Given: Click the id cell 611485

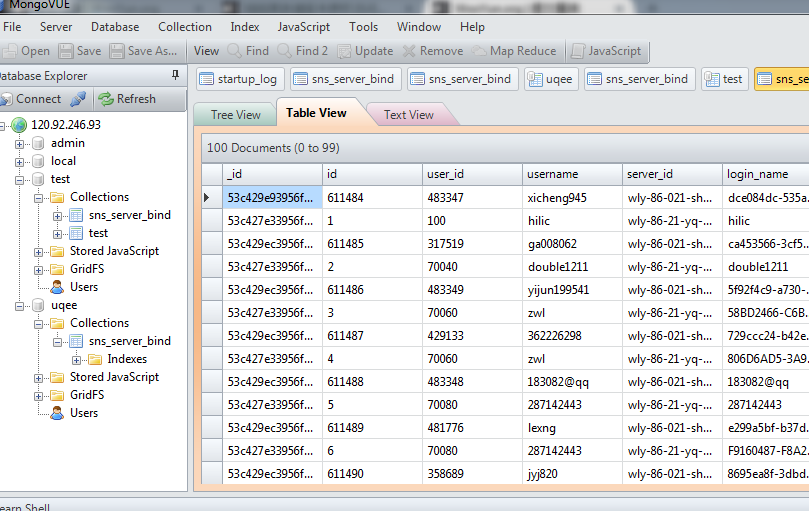Looking at the screenshot, I should (x=373, y=244).
